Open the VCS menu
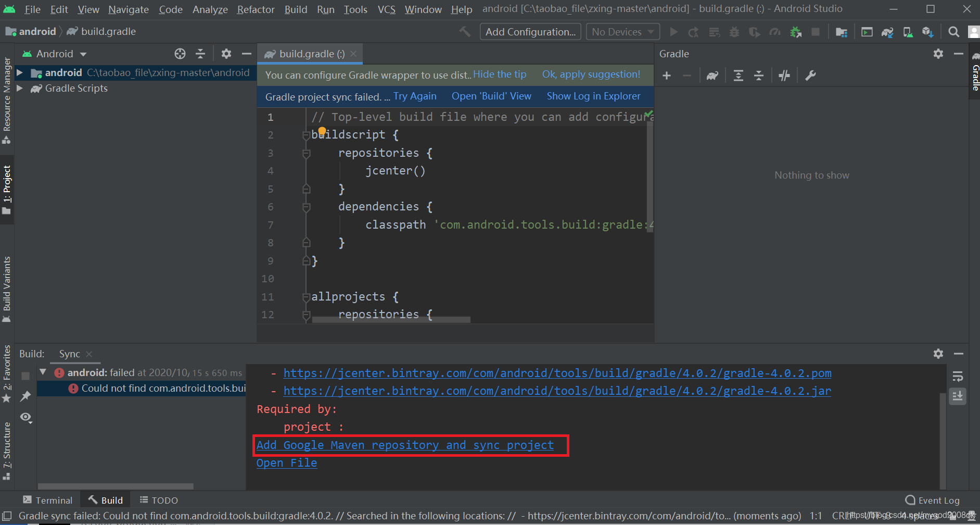This screenshot has width=980, height=525. (386, 9)
